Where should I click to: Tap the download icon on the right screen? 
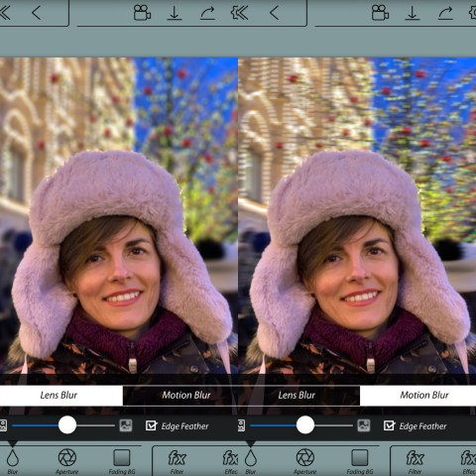point(413,13)
